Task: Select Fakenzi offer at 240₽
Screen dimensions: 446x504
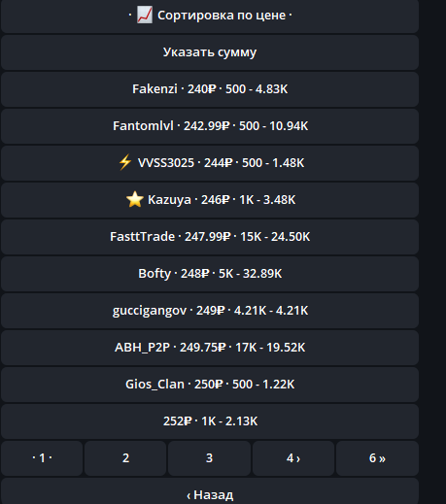Action: 210,89
